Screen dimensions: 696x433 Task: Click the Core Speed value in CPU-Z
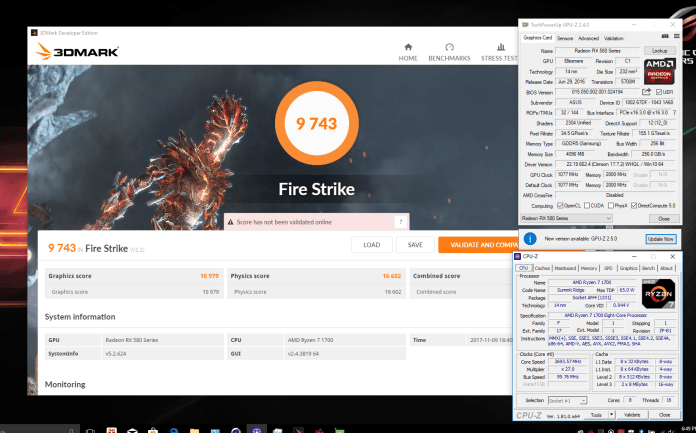(x=568, y=361)
